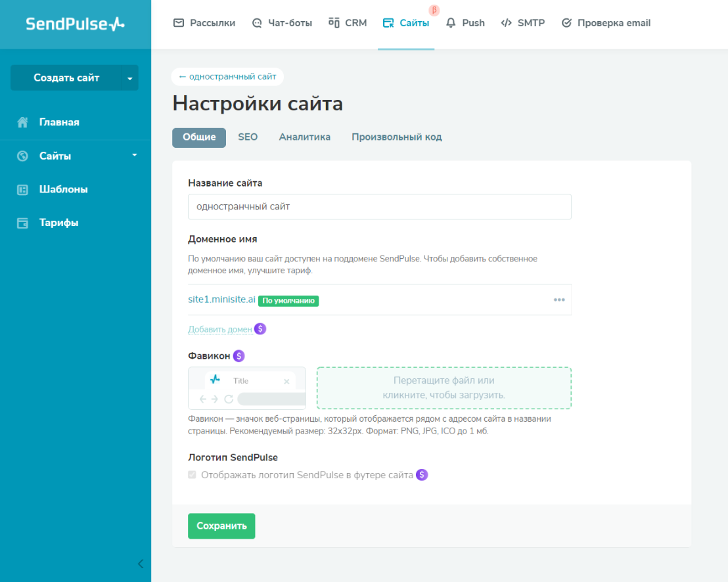Click the globe icon beside Сайты in sidebar
This screenshot has height=582, width=728.
(22, 156)
